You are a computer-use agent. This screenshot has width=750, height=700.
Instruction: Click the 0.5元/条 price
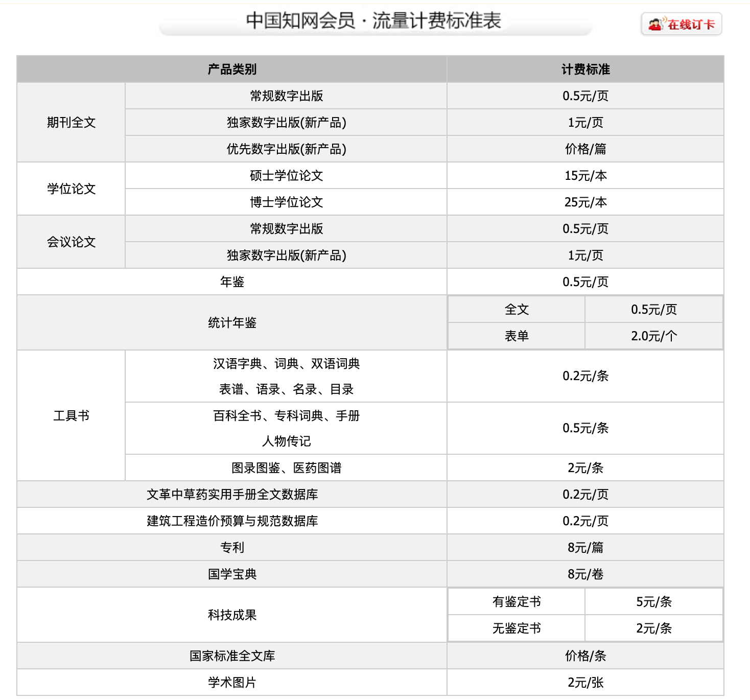pyautogui.click(x=585, y=428)
